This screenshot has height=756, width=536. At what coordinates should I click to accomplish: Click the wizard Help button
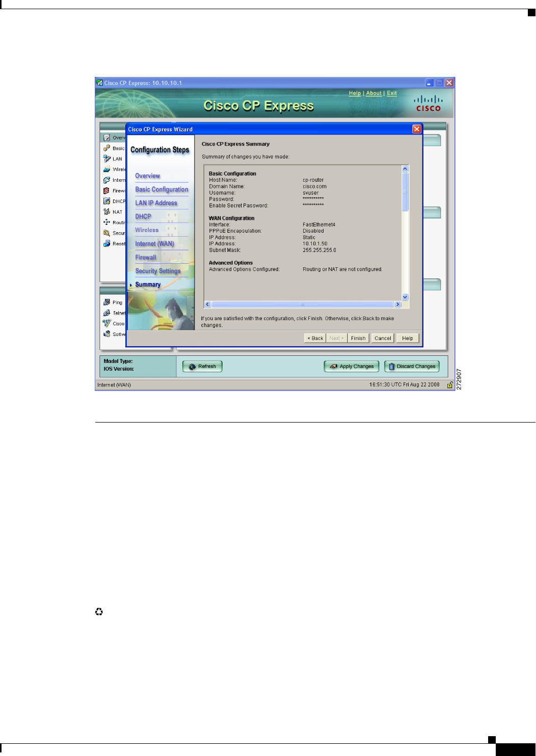point(408,338)
